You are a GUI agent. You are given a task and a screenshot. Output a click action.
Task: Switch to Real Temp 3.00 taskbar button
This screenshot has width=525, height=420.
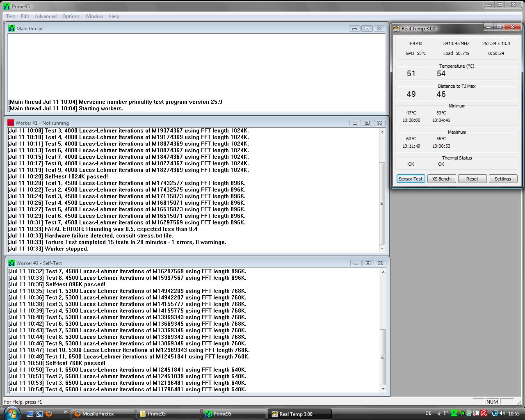(300, 414)
